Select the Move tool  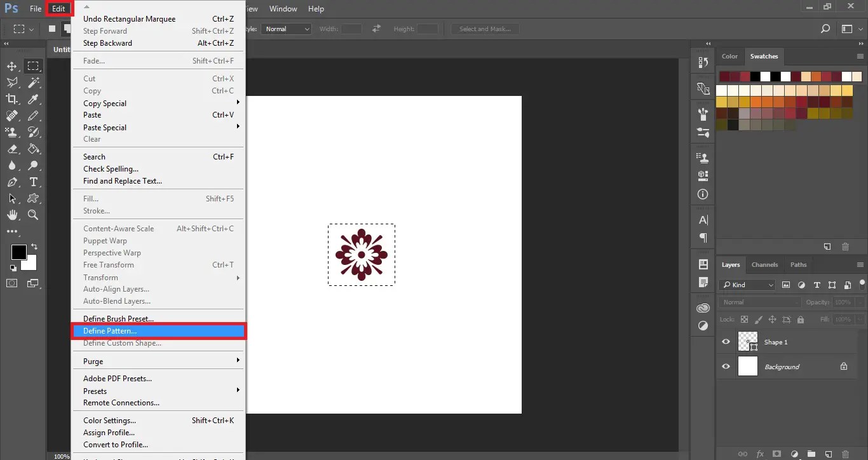tap(11, 65)
